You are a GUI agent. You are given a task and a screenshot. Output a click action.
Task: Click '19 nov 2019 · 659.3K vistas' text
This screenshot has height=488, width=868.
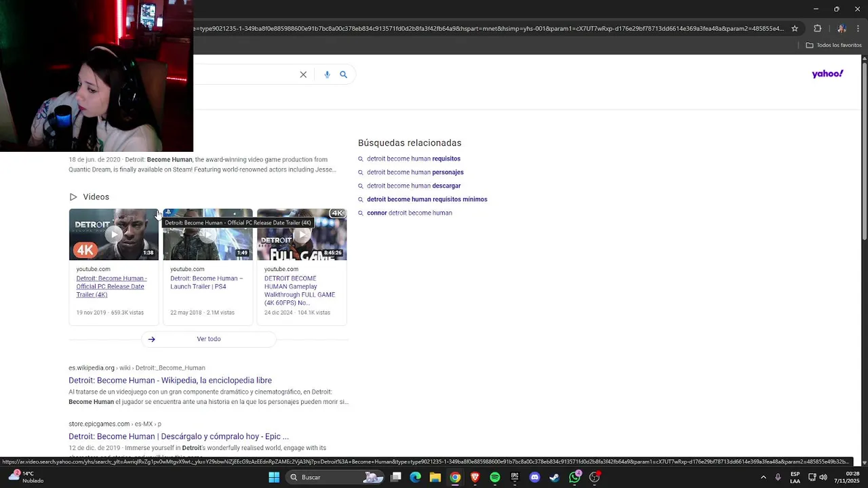tap(110, 312)
